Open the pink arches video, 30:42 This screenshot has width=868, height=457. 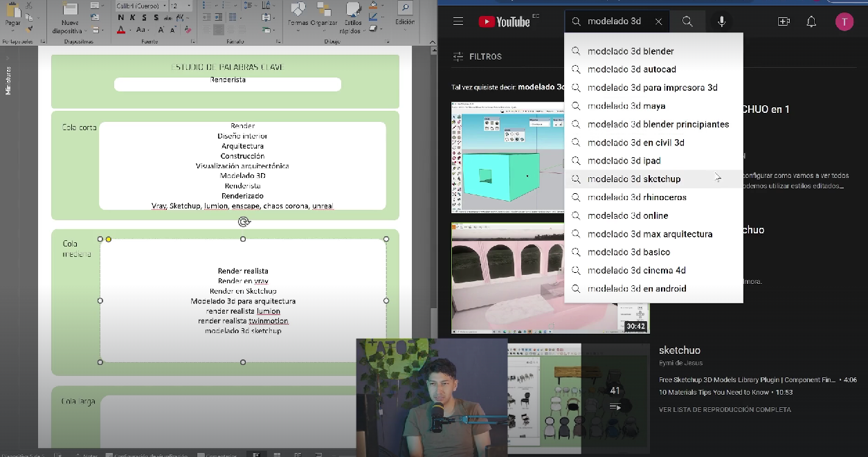click(550, 278)
